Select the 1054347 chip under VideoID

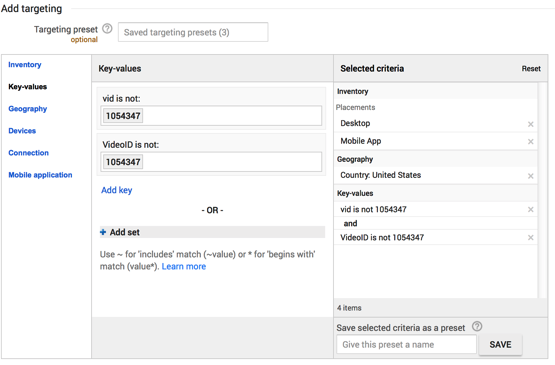coord(123,162)
